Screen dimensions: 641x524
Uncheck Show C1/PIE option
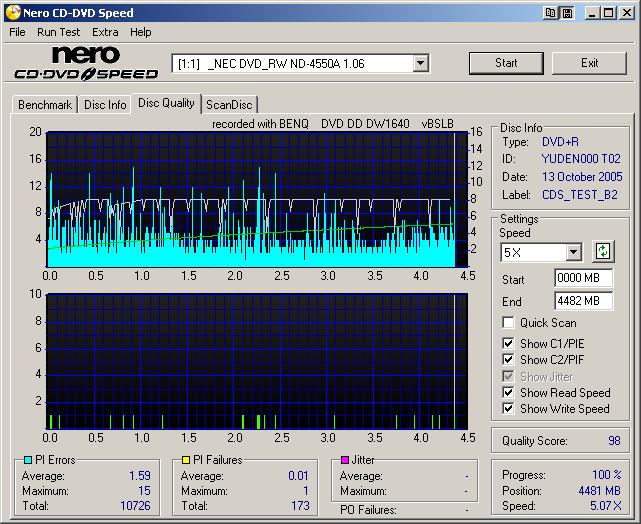(509, 344)
